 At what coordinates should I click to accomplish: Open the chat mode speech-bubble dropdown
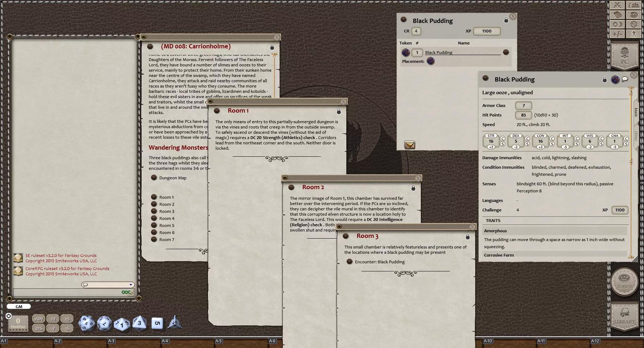coord(108,284)
